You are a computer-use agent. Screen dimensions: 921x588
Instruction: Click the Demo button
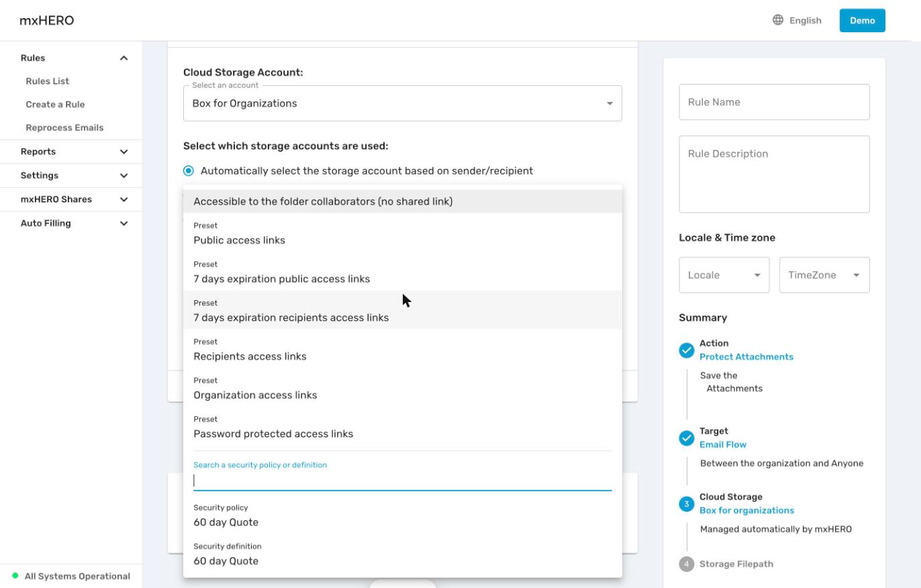[862, 20]
